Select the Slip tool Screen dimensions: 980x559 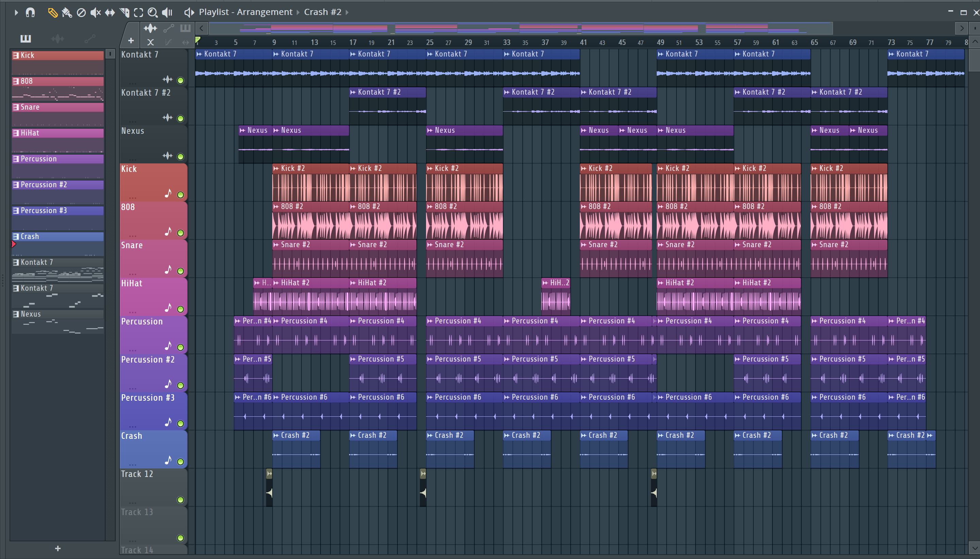(110, 13)
